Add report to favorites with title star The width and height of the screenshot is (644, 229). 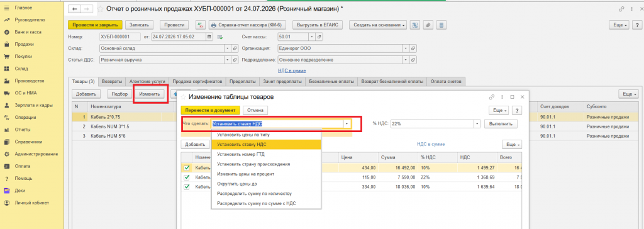pos(100,9)
